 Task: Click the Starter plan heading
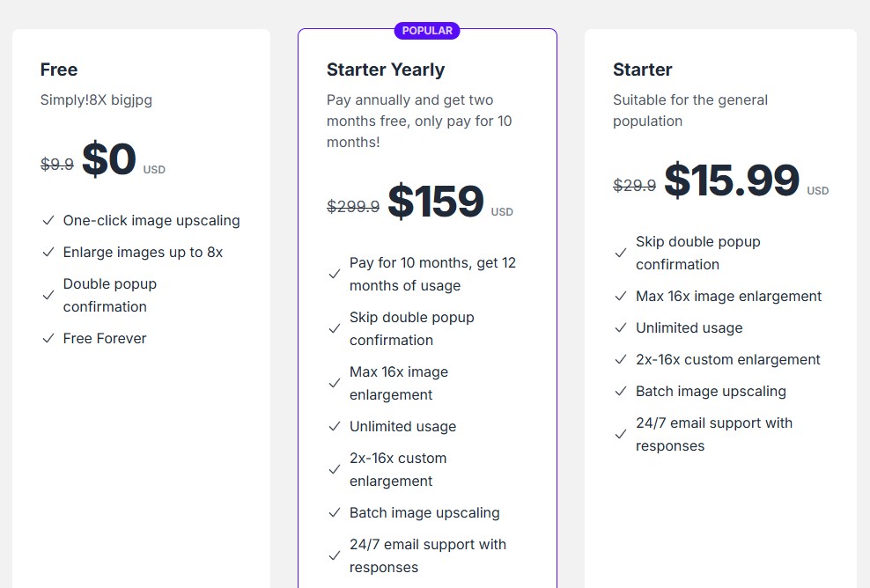[642, 70]
